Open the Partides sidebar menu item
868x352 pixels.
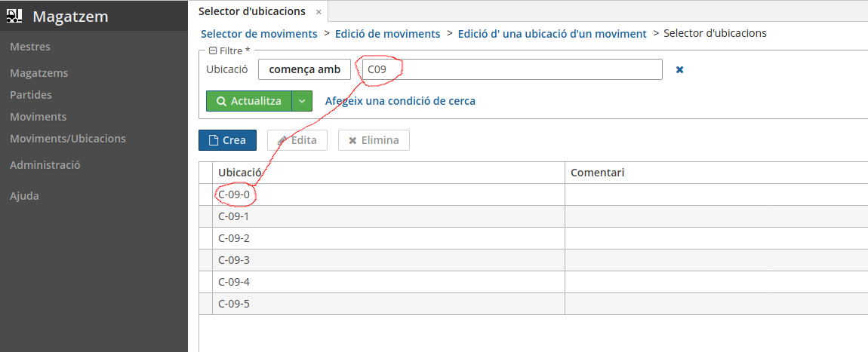31,95
